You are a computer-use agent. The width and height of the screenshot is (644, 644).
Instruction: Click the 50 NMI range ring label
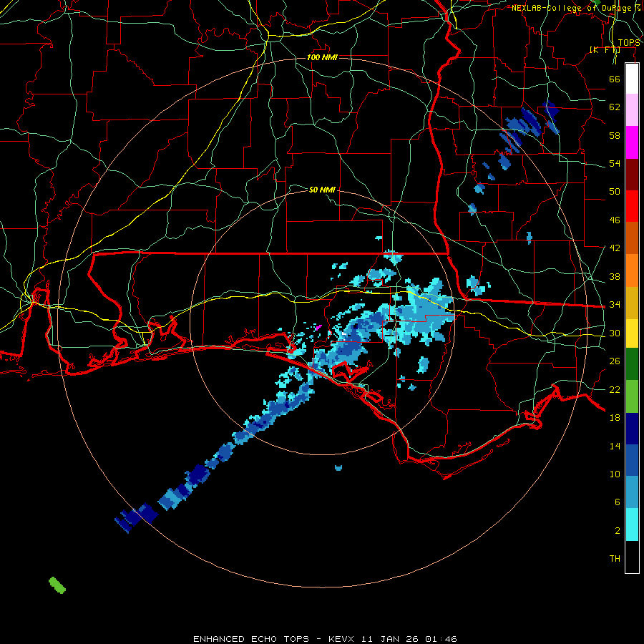pyautogui.click(x=322, y=190)
